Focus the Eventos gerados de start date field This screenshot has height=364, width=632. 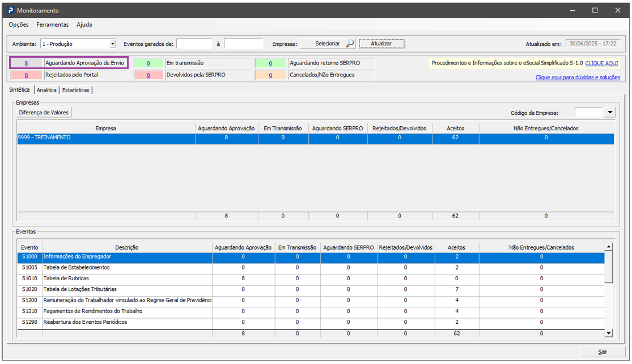pos(194,44)
